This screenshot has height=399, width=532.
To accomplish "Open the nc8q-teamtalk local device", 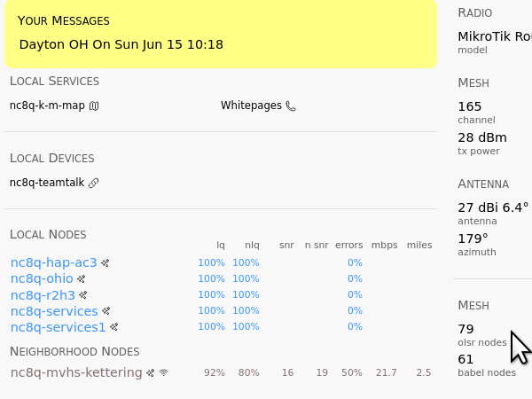I will coord(47,183).
